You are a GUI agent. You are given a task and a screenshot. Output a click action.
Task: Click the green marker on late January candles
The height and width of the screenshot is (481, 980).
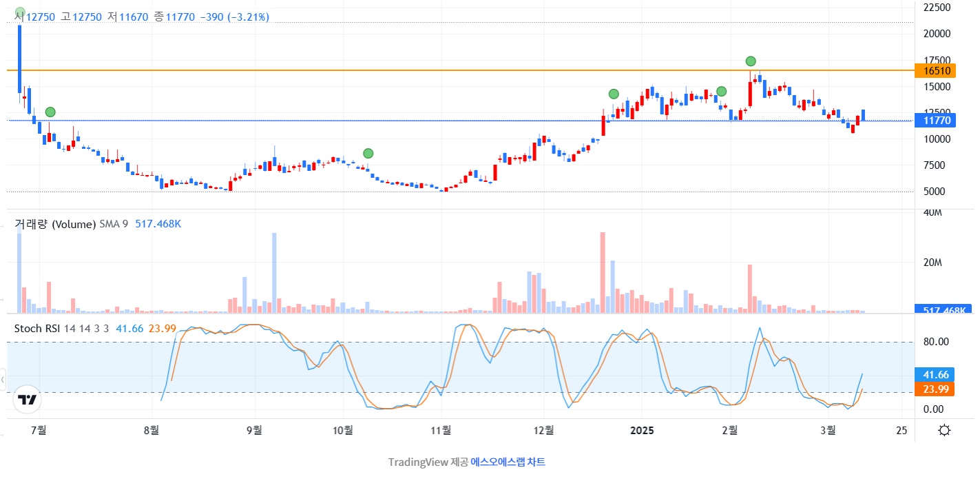[x=721, y=91]
